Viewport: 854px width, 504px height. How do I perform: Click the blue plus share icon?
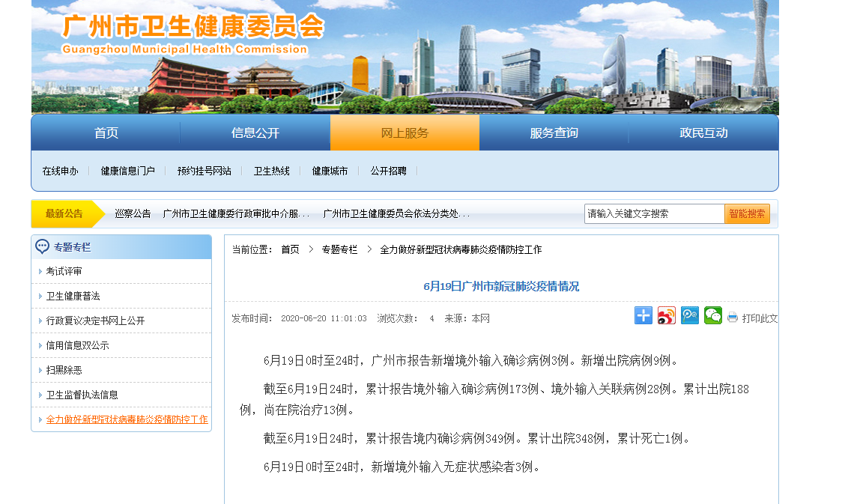click(x=643, y=315)
